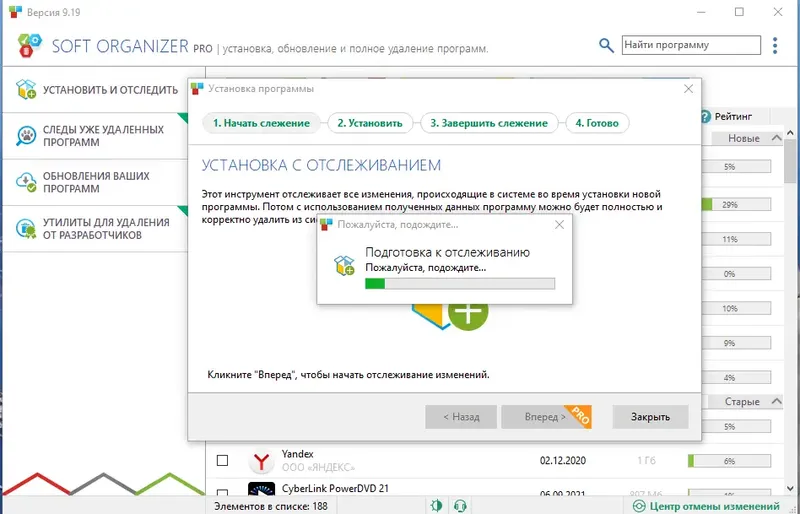
Task: Click the Yandex browser icon
Action: 261,461
